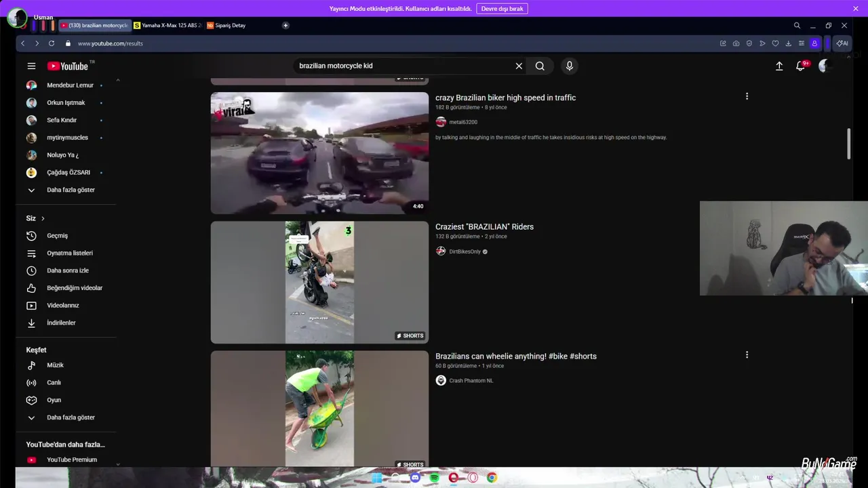Open YouTube Premium in the sidebar
Screen dimensions: 868x488
pos(72,460)
